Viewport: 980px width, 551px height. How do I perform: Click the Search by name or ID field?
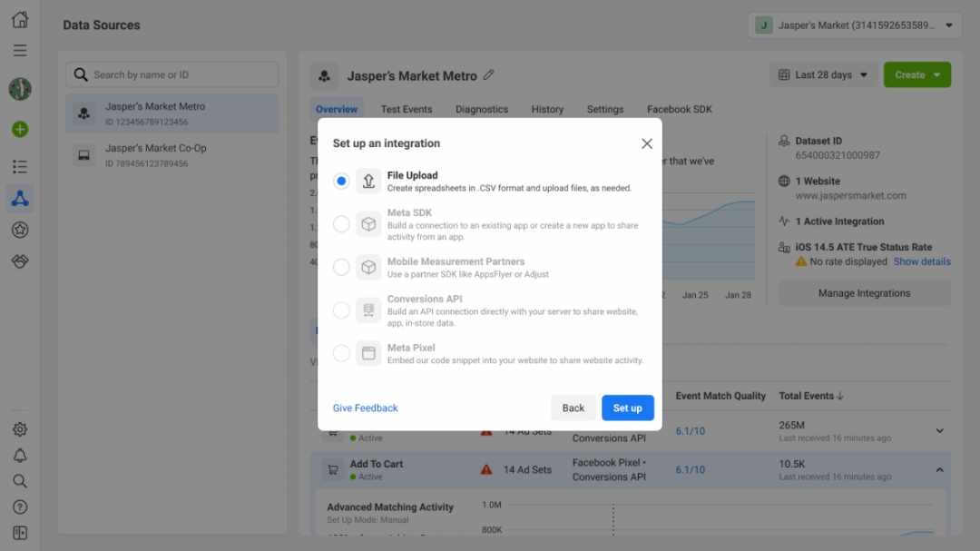tap(172, 75)
